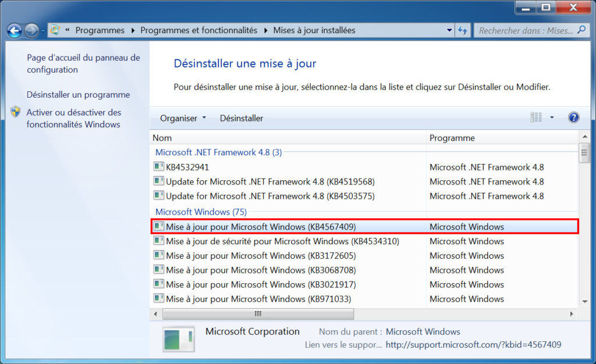
Task: Open Page d'accueil du panneau de configuration
Action: (x=83, y=63)
